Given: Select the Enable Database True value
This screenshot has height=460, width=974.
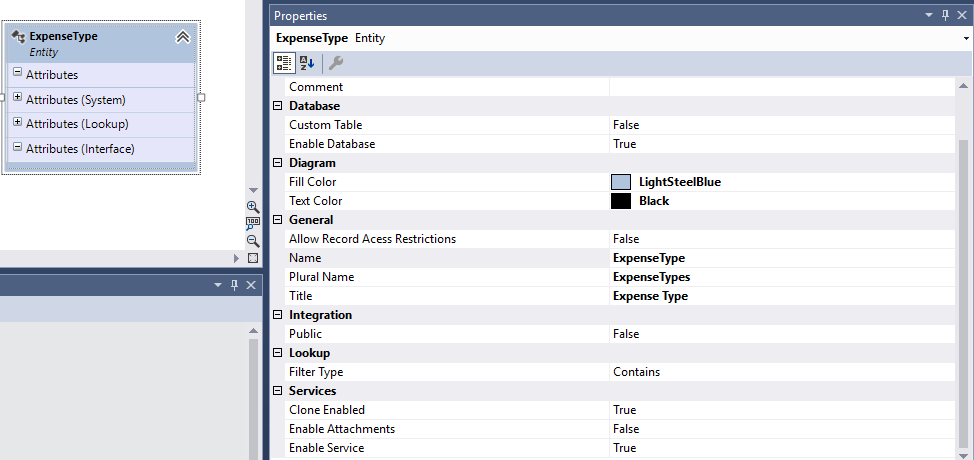Looking at the screenshot, I should point(782,144).
